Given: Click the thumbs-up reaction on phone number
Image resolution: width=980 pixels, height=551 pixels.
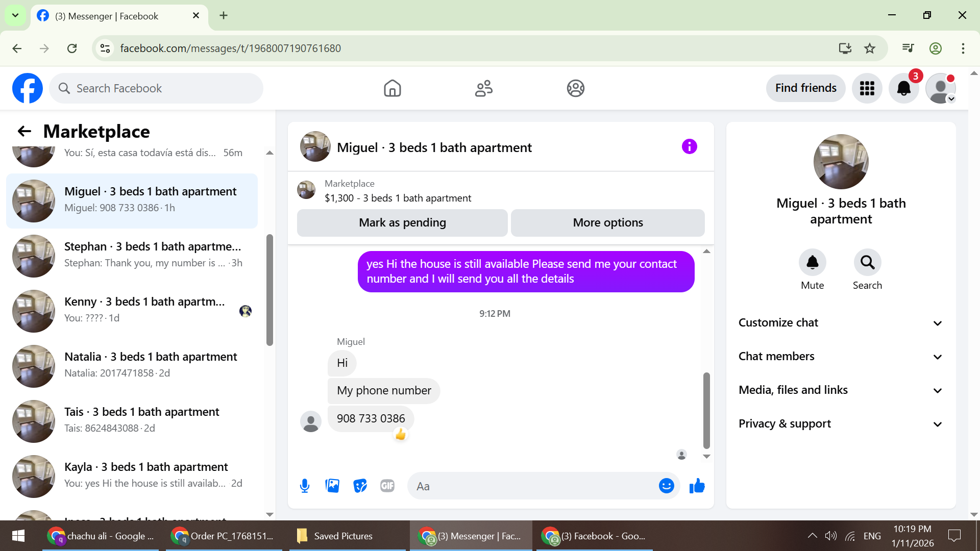Looking at the screenshot, I should pyautogui.click(x=401, y=435).
